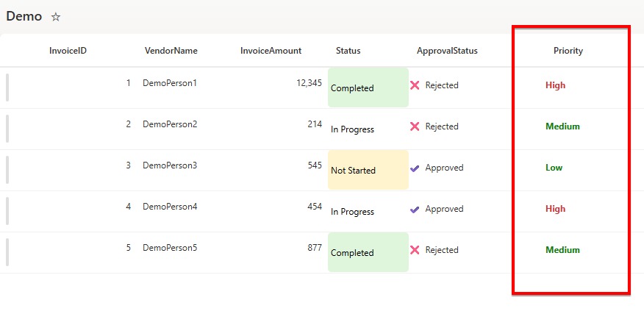The width and height of the screenshot is (644, 314).
Task: Click the InvoiceAmount column header
Action: pyautogui.click(x=271, y=51)
